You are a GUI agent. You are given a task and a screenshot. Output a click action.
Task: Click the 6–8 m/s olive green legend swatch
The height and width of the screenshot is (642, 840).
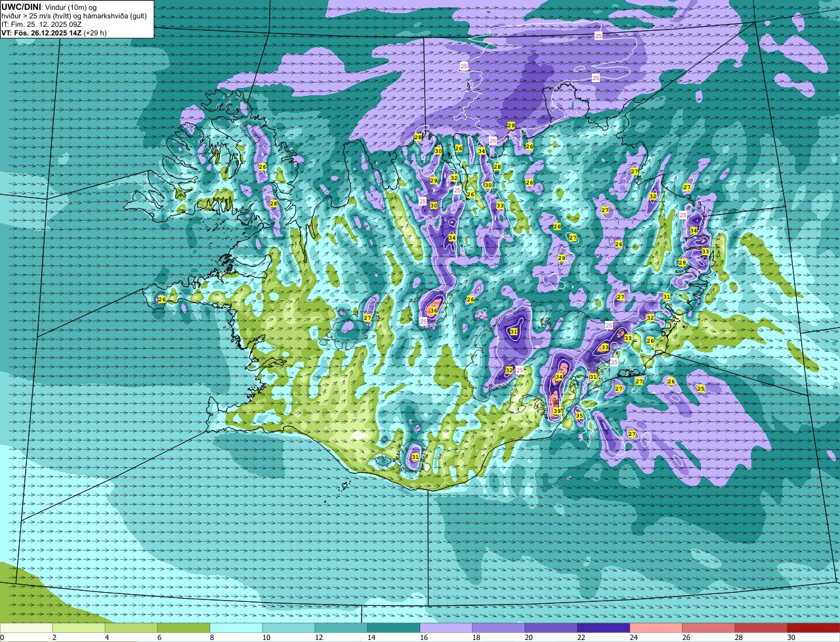click(184, 628)
